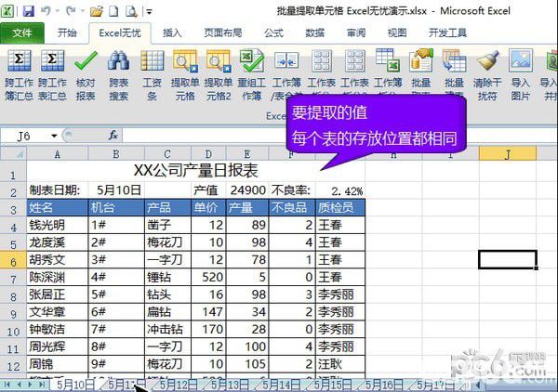Click the Open folder icon
The height and width of the screenshot is (392, 558).
click(96, 11)
